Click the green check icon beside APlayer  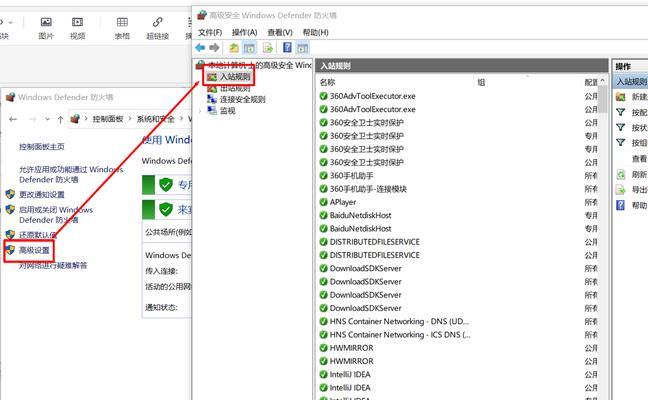coord(324,202)
